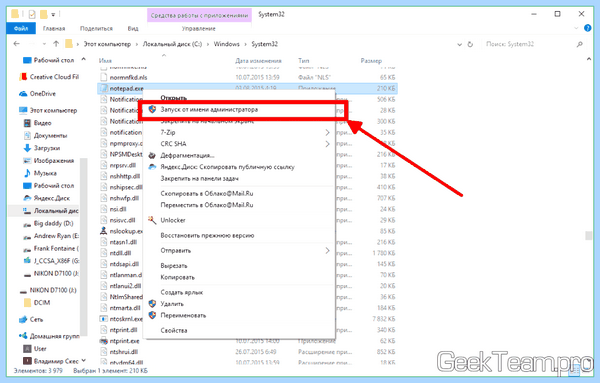Click Windows in the address breadcrumb
Screen dimensions: 600x383
click(227, 44)
